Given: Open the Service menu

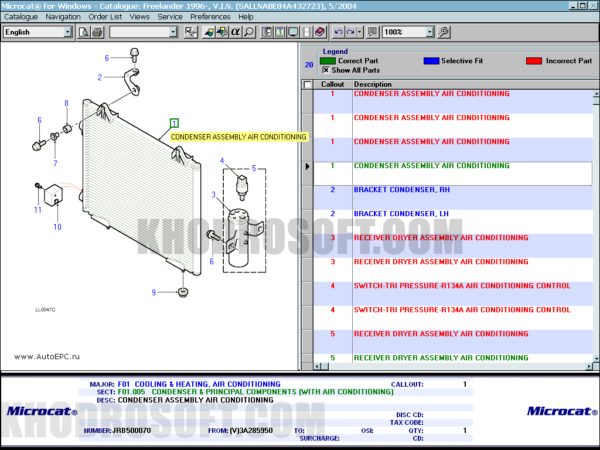Looking at the screenshot, I should [x=170, y=17].
